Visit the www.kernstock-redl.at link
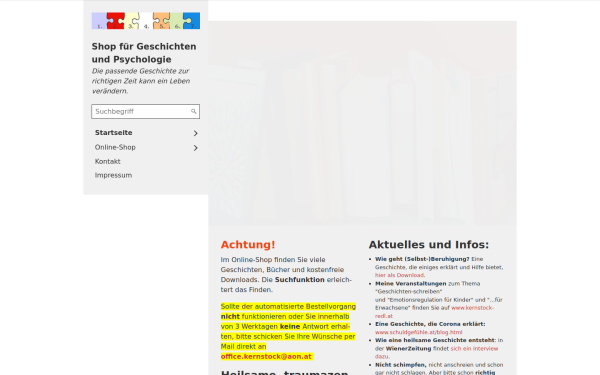Image resolution: width=600 pixels, height=375 pixels. point(434,312)
